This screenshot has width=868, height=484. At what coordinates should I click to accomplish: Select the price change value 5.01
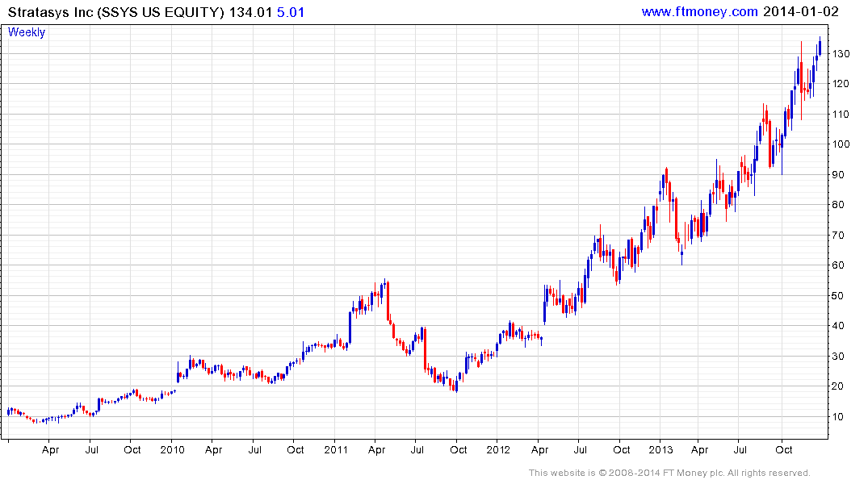(x=291, y=12)
